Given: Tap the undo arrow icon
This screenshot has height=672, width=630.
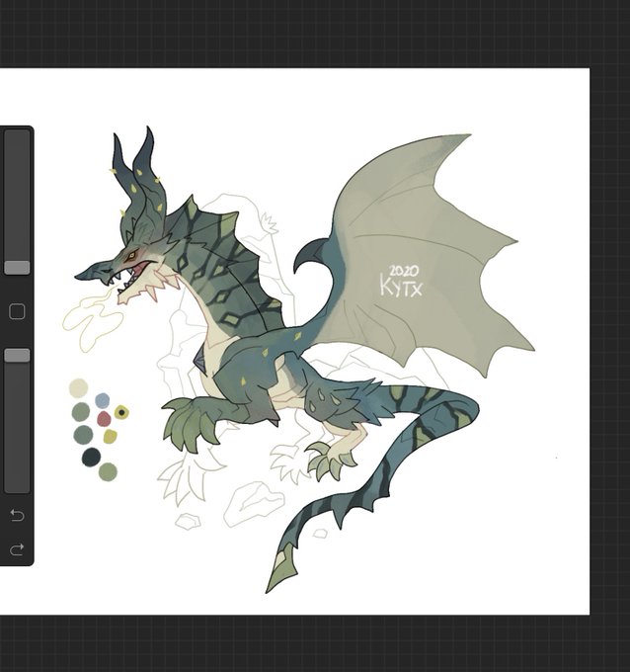Looking at the screenshot, I should point(17,515).
